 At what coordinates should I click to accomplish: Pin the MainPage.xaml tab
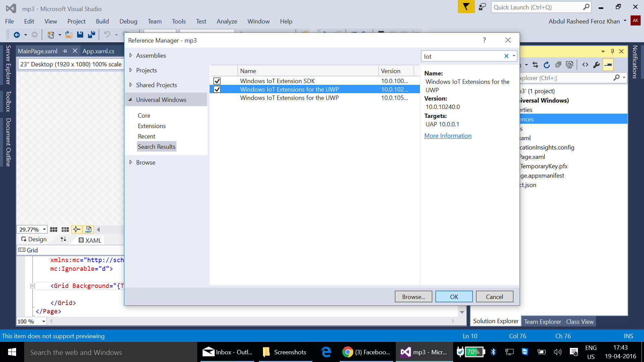click(65, 51)
